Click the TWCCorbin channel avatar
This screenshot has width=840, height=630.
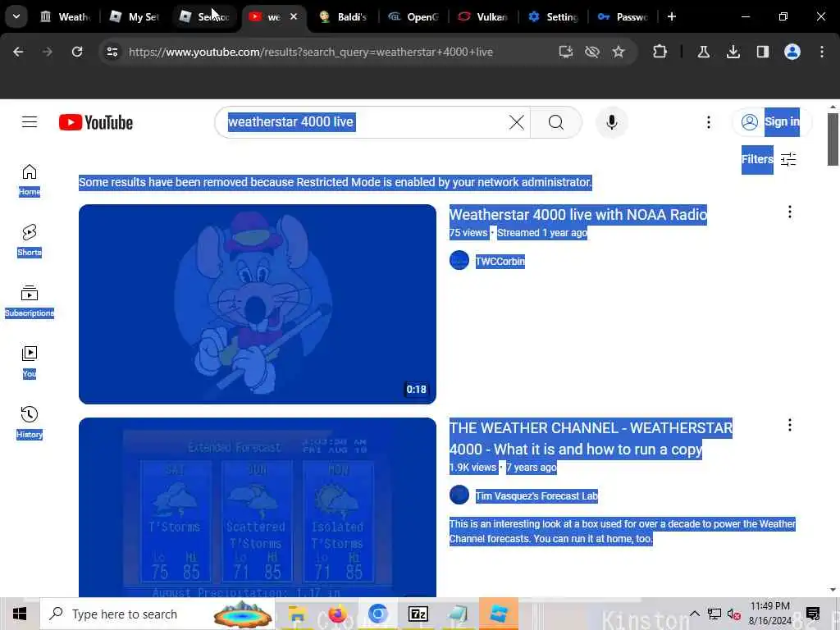[459, 261]
